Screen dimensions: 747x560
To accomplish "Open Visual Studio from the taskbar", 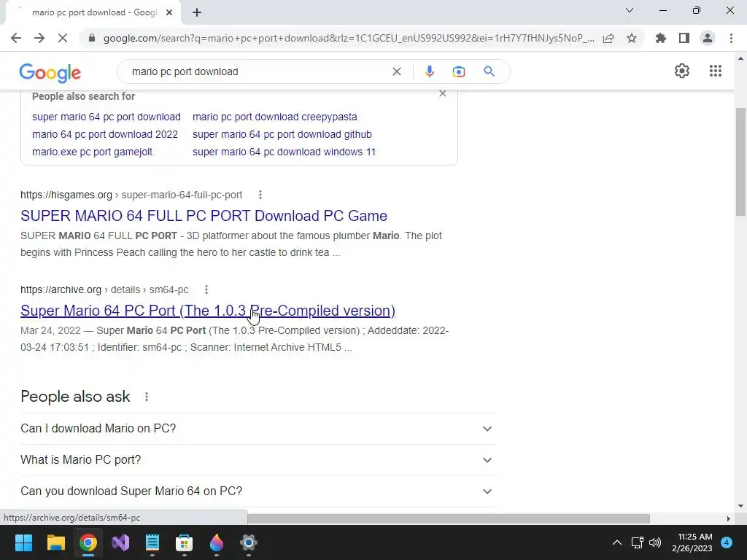I will (120, 542).
